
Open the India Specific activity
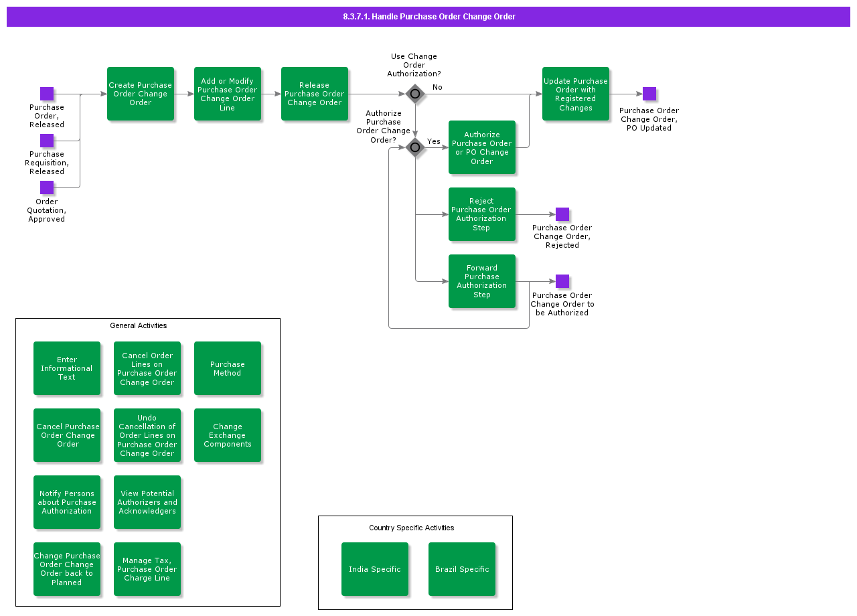(x=375, y=569)
